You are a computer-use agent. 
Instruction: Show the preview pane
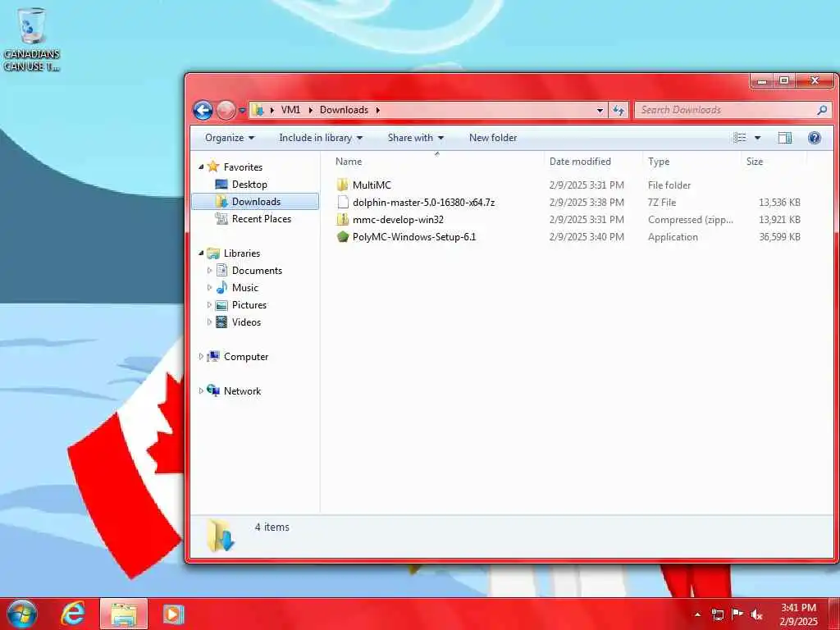point(785,138)
